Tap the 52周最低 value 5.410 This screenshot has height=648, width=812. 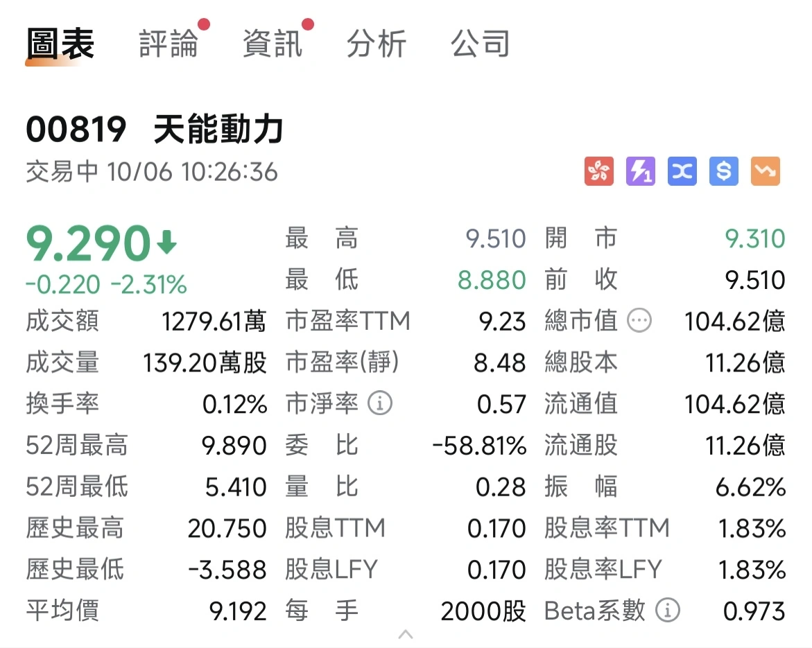[x=236, y=487]
